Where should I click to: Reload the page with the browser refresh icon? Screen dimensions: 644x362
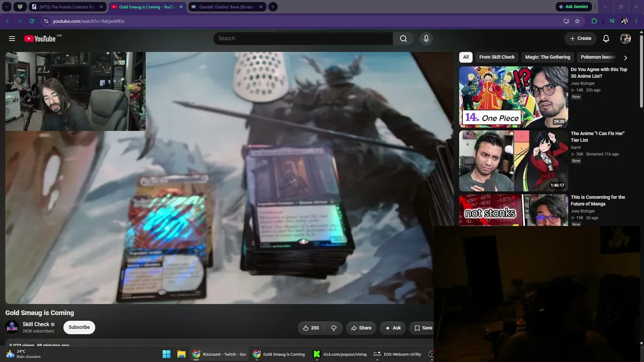pyautogui.click(x=32, y=21)
